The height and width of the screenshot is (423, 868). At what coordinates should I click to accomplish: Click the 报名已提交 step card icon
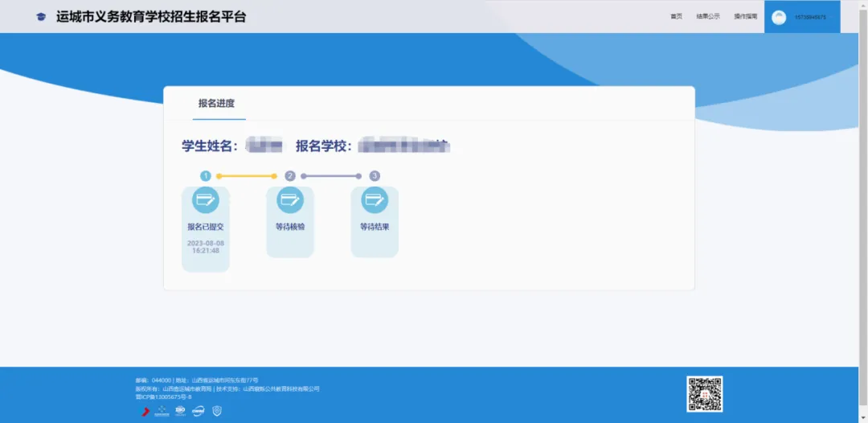(206, 200)
